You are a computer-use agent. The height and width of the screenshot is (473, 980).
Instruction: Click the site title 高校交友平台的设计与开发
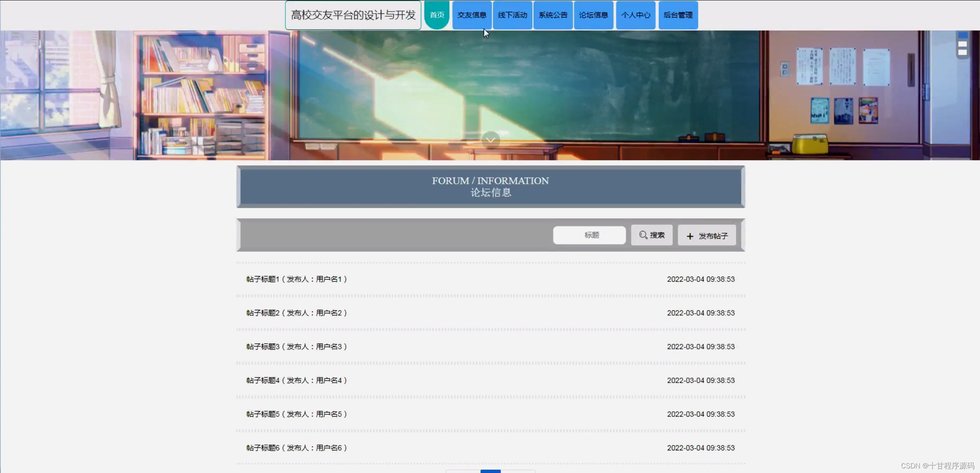pyautogui.click(x=353, y=15)
